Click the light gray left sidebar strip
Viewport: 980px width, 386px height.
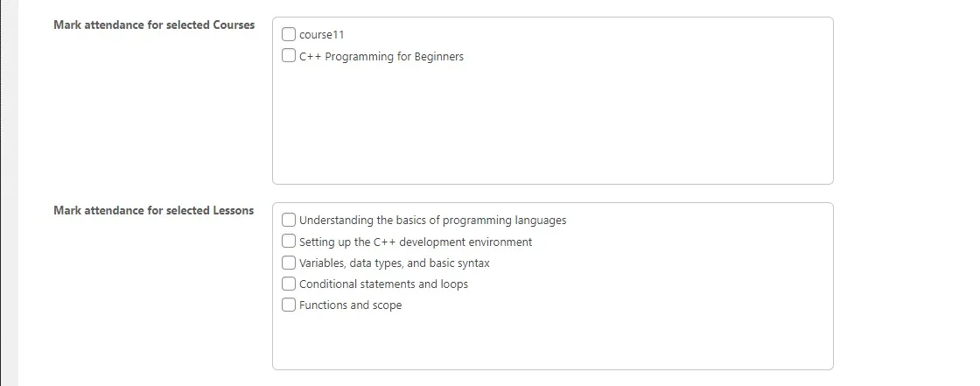pyautogui.click(x=11, y=193)
